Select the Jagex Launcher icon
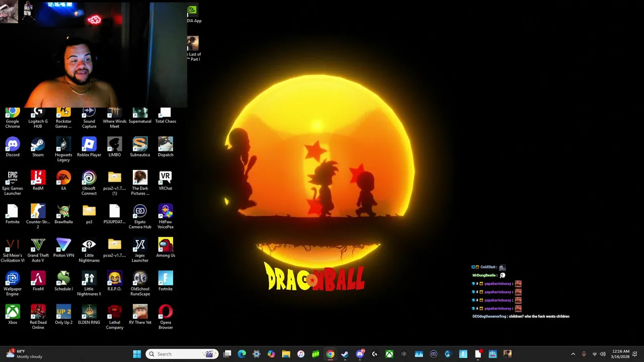 [140, 250]
